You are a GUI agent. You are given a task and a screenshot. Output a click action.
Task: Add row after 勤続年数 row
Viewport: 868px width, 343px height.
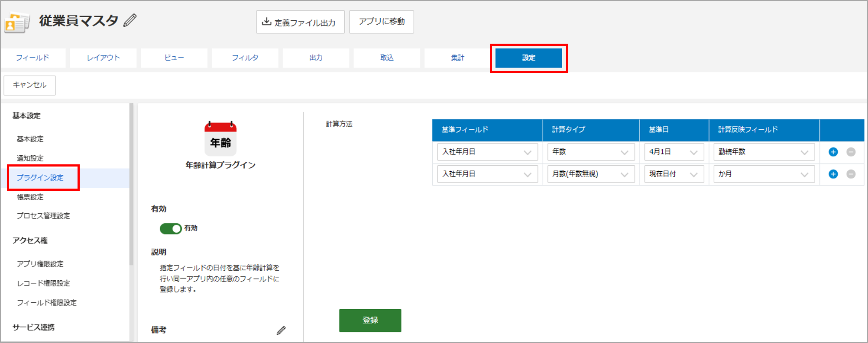833,152
